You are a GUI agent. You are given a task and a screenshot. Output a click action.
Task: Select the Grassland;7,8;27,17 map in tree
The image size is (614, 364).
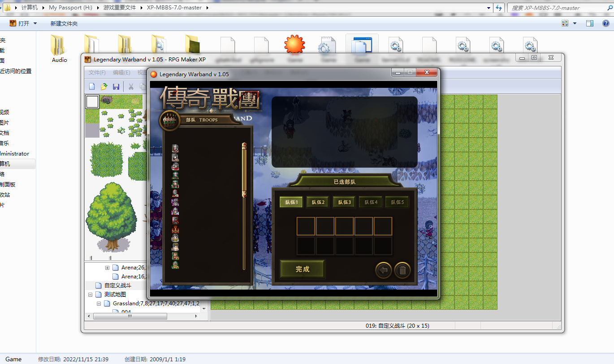click(x=156, y=303)
